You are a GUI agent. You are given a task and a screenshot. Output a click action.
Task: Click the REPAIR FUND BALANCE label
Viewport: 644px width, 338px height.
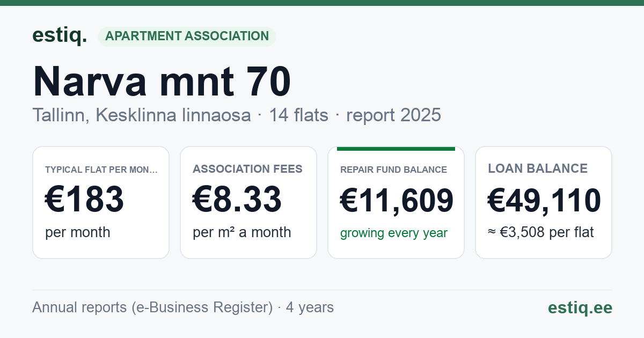[393, 170]
